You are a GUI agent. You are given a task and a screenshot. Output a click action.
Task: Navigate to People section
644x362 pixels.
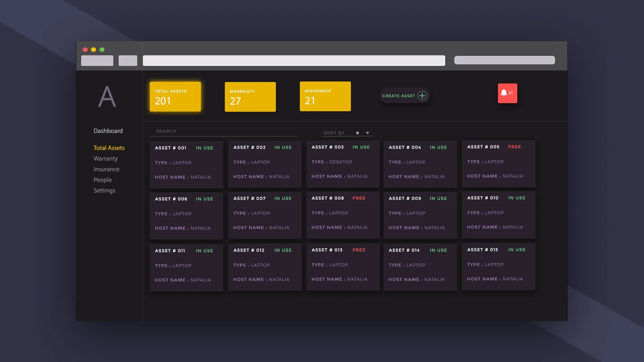[103, 179]
